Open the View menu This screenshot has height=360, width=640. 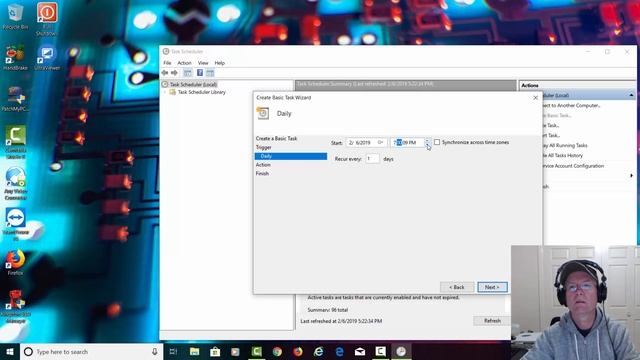click(203, 63)
